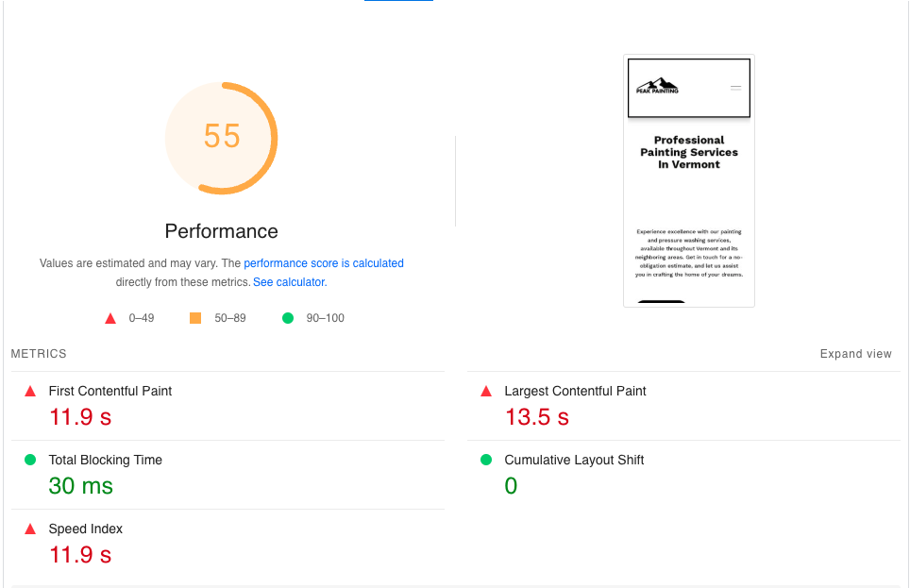910x588 pixels.
Task: Click the 30 ms Total Blocking Time value
Action: [79, 485]
